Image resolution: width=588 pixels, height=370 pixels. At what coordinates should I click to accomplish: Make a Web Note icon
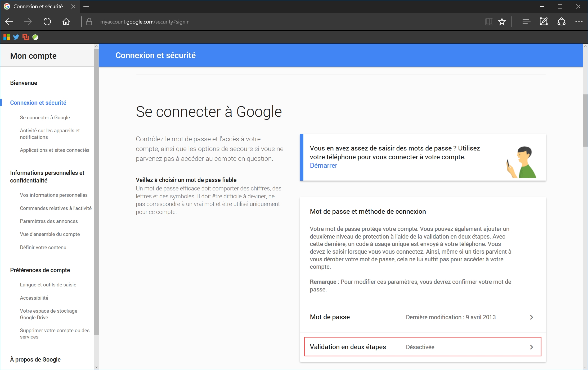click(544, 21)
